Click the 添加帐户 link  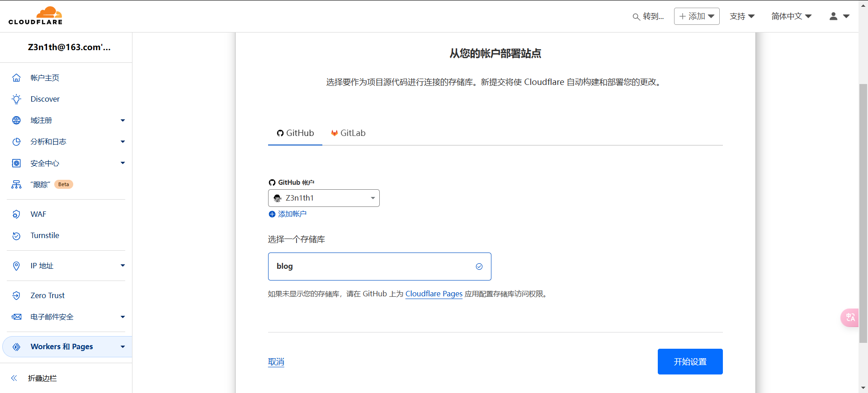pos(292,214)
